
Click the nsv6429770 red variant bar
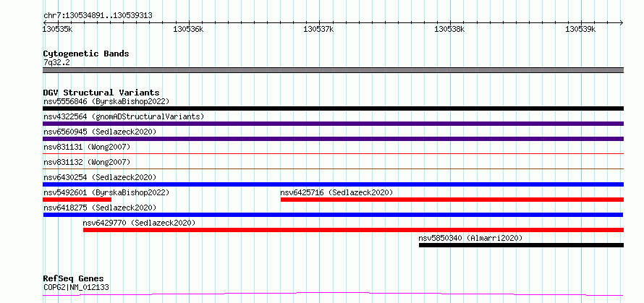pyautogui.click(x=353, y=230)
